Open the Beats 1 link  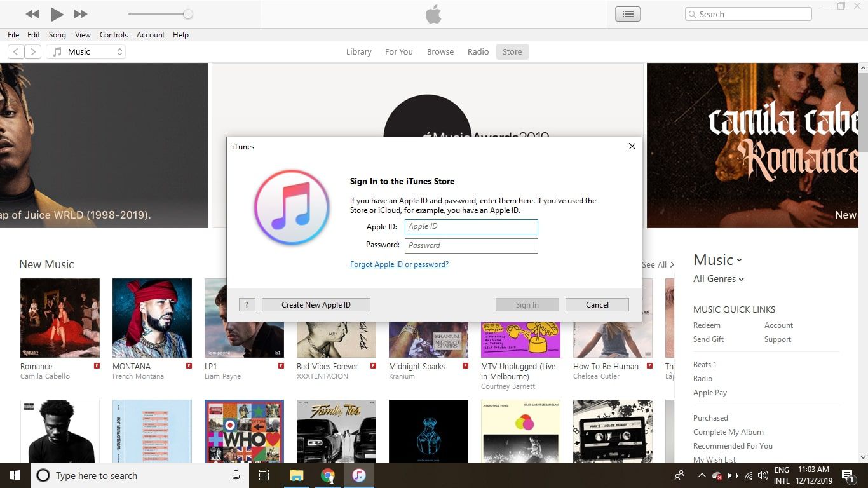point(705,365)
